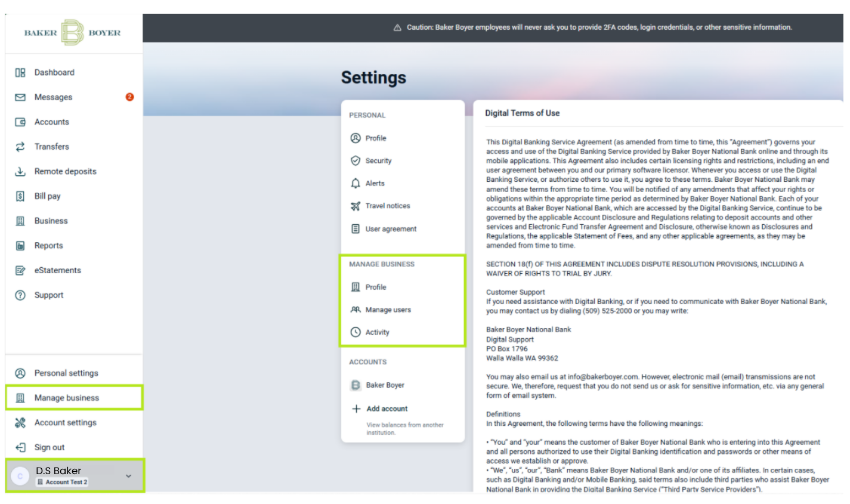Click the Manage Business Profile building icon
This screenshot has width=850, height=504.
pyautogui.click(x=356, y=287)
